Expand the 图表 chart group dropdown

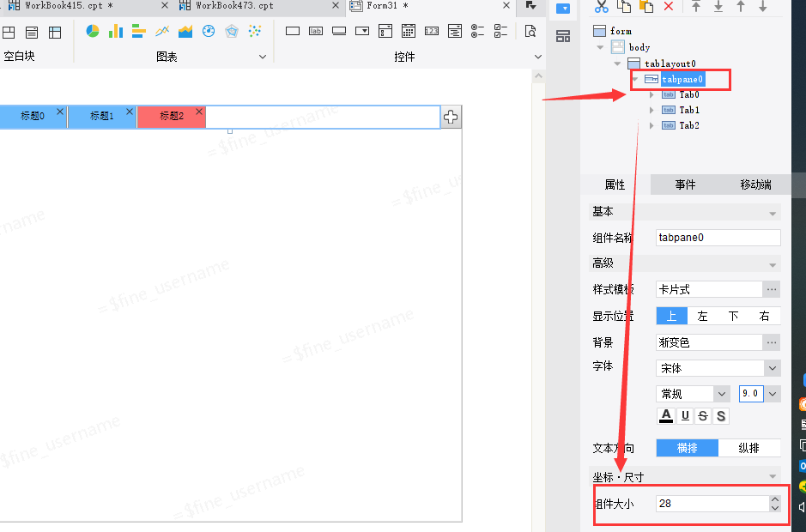pyautogui.click(x=263, y=57)
